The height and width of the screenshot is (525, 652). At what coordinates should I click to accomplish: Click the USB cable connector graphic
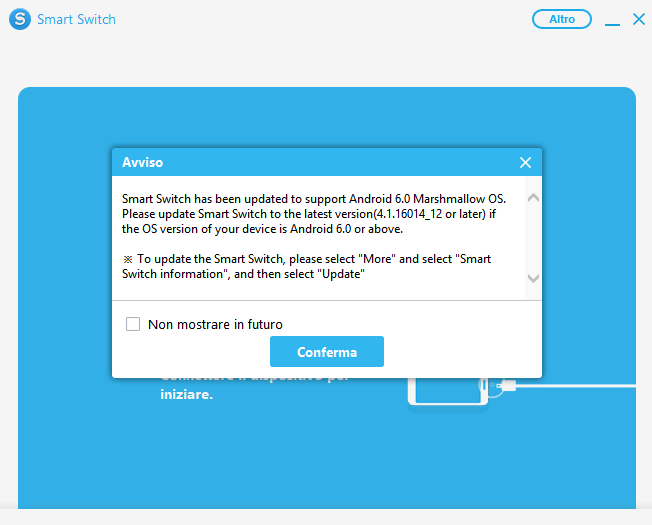click(508, 386)
